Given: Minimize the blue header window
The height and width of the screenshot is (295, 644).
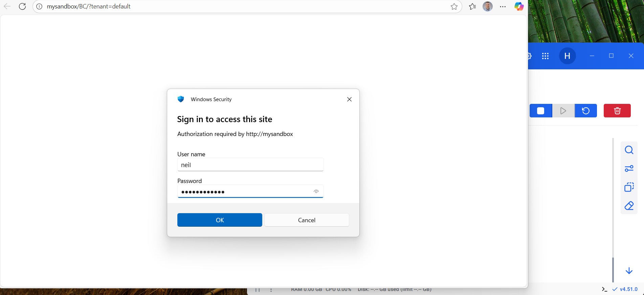Looking at the screenshot, I should point(592,56).
